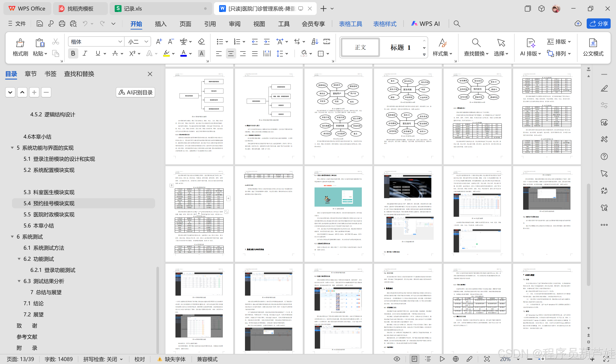
Task: Click the Format Painter brush icon
Action: [20, 43]
